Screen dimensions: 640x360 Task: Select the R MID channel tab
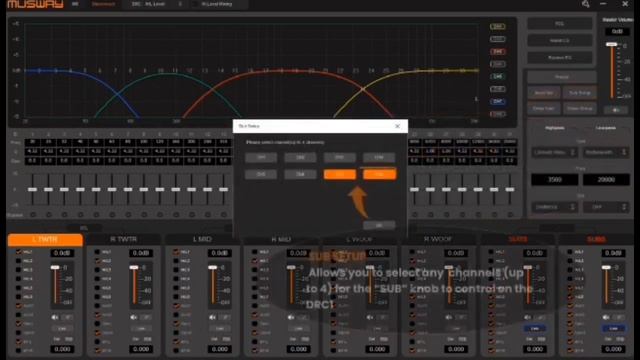pyautogui.click(x=281, y=240)
